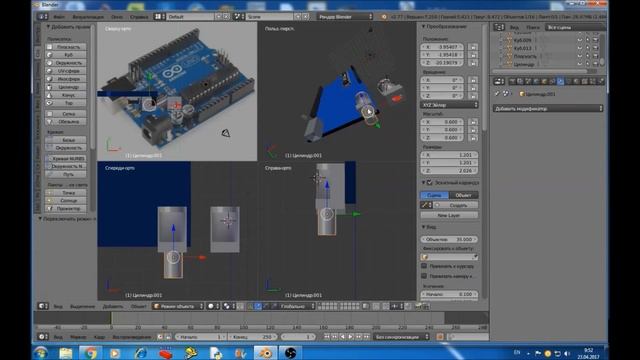Screen dimensions: 640x360
Task: Open the Визуализация menu
Action: (88, 17)
